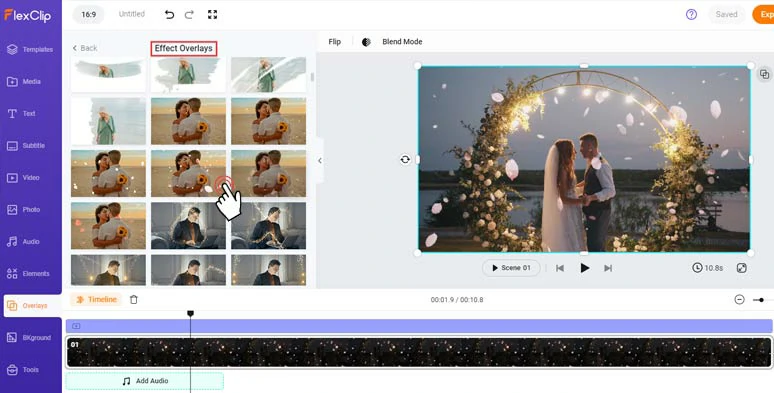The image size is (774, 393).
Task: Open the BKground sidebar section
Action: click(30, 338)
